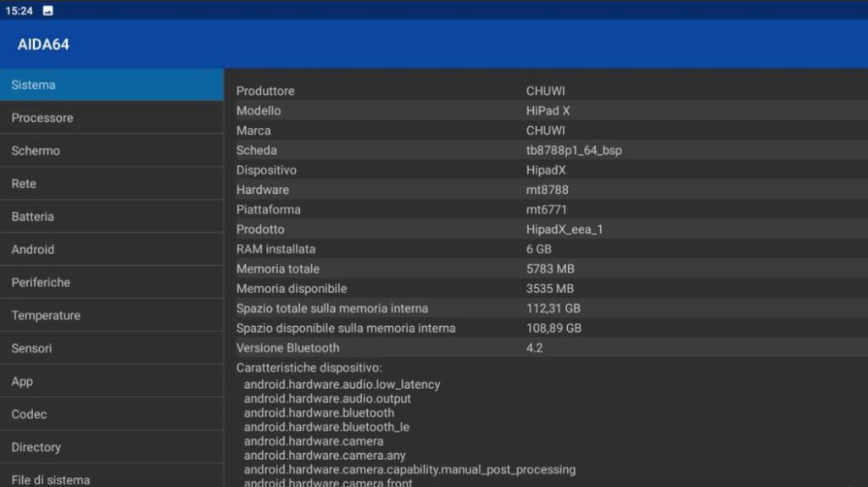View the Temperature section
Viewport: 868px width, 487px height.
111,316
